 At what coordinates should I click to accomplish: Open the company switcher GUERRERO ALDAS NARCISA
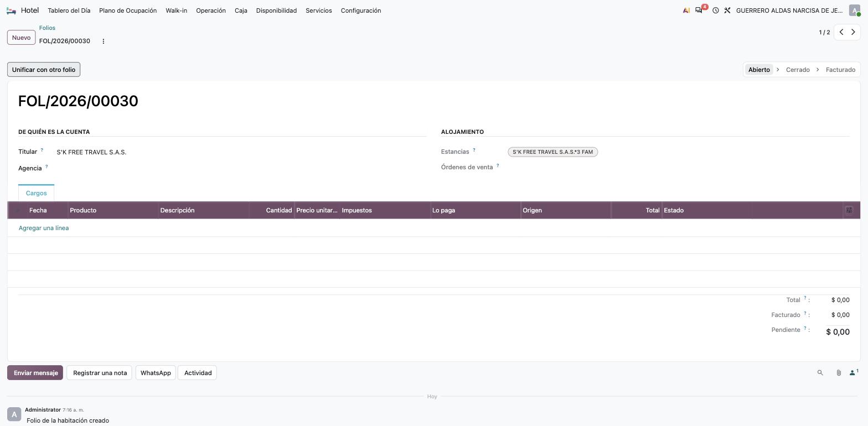pyautogui.click(x=789, y=11)
